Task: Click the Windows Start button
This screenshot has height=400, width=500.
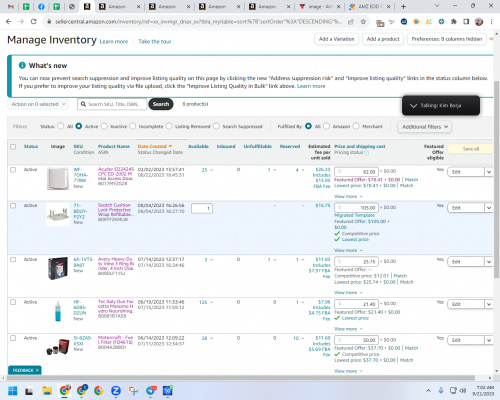Action: [x=13, y=391]
